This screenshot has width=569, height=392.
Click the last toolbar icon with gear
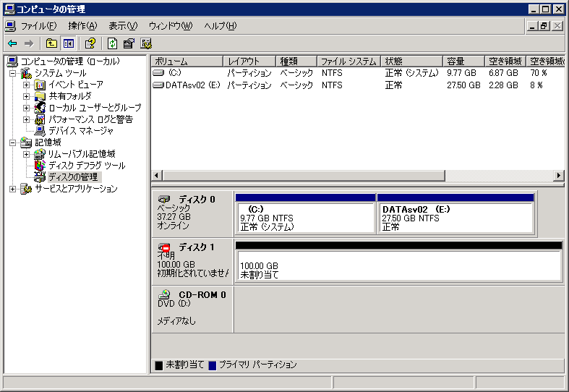click(x=146, y=43)
